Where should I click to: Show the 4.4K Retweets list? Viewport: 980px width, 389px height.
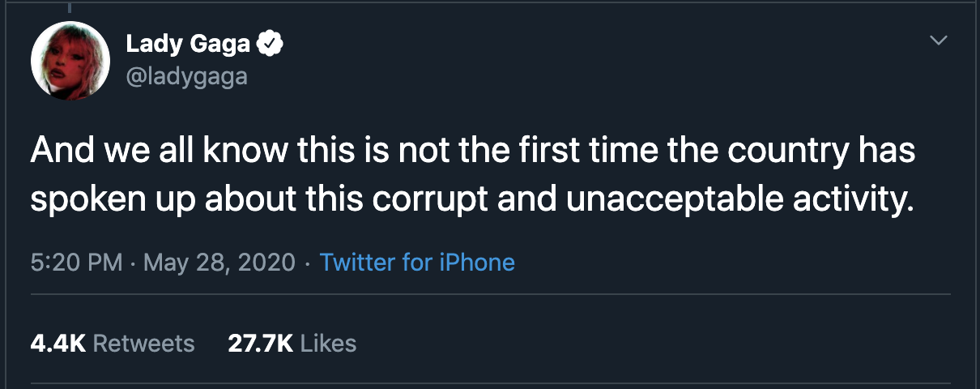(113, 343)
